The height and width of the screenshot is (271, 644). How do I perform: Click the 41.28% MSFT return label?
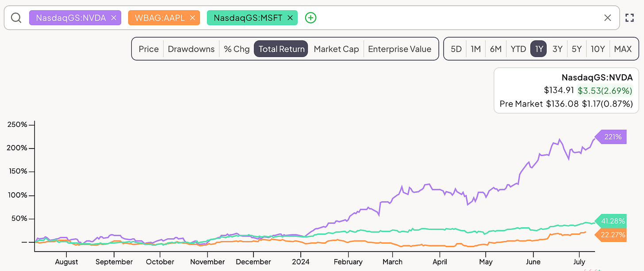611,221
